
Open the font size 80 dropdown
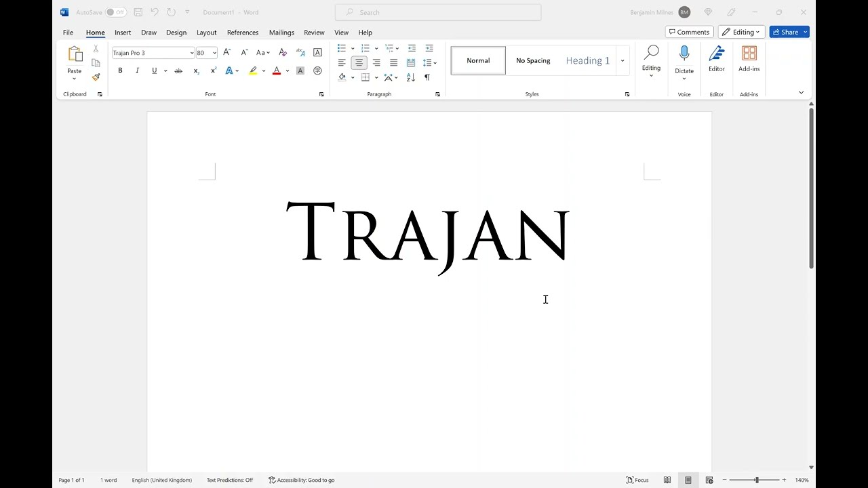[x=214, y=53]
